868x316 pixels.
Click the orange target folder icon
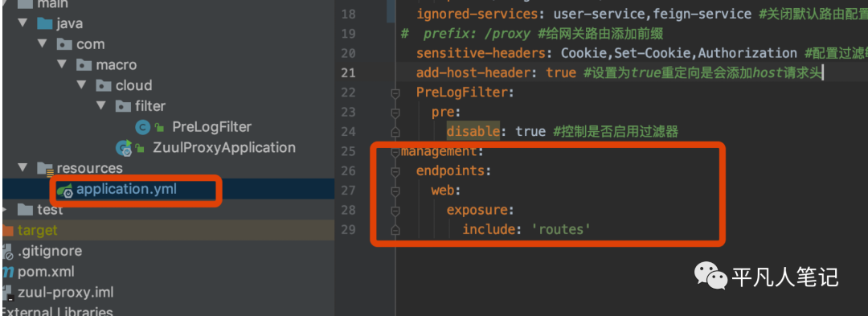click(7, 230)
